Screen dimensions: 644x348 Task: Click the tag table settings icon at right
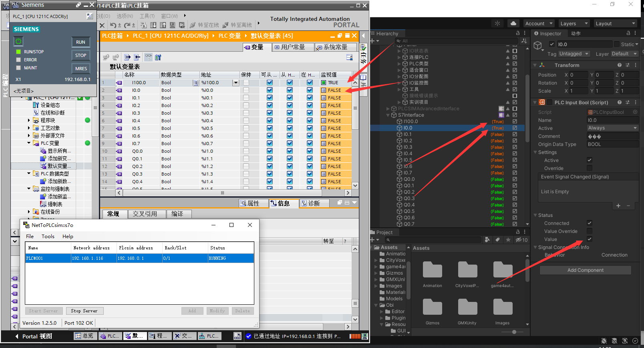pyautogui.click(x=350, y=57)
